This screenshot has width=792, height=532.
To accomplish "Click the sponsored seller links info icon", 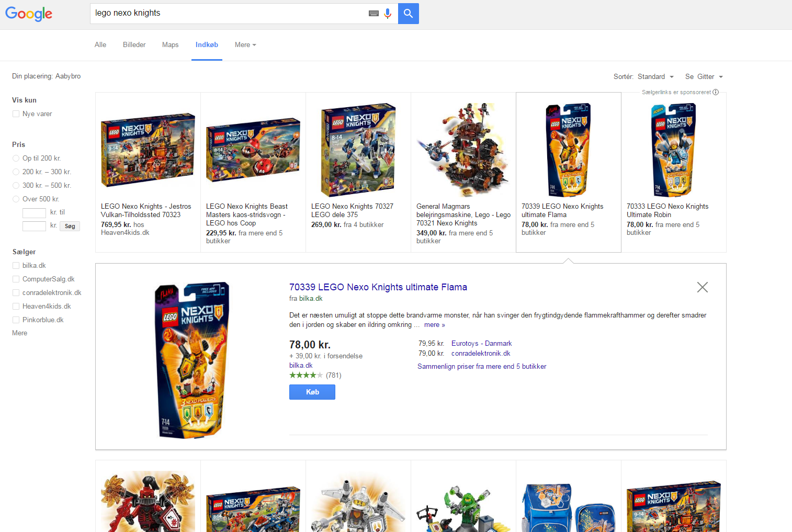I will (x=716, y=92).
